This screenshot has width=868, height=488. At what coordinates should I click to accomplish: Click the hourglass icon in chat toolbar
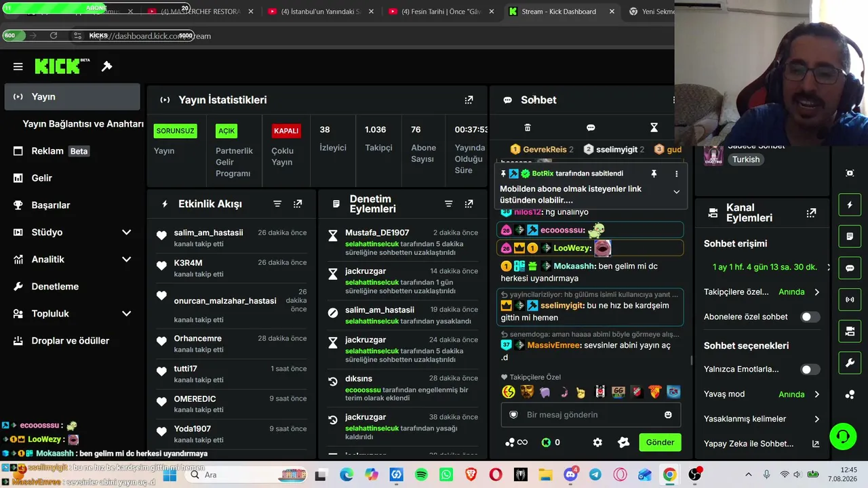point(654,127)
